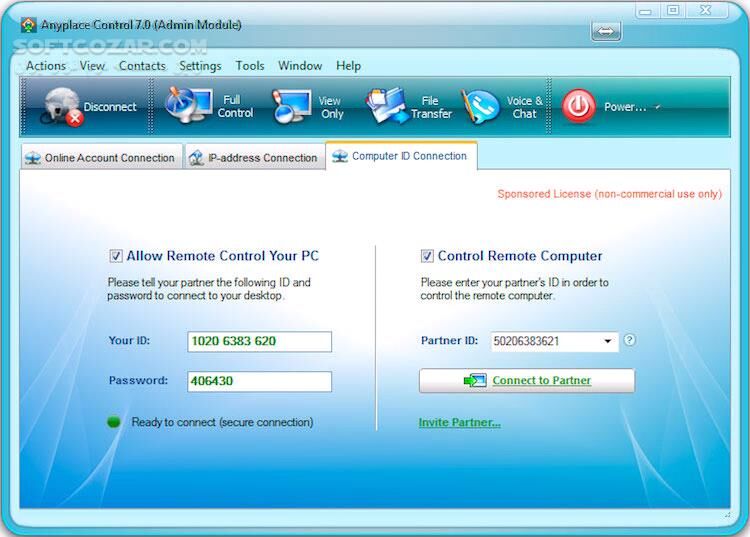This screenshot has width=750, height=537.
Task: Close the Anyplace Control window
Action: pyautogui.click(x=706, y=10)
